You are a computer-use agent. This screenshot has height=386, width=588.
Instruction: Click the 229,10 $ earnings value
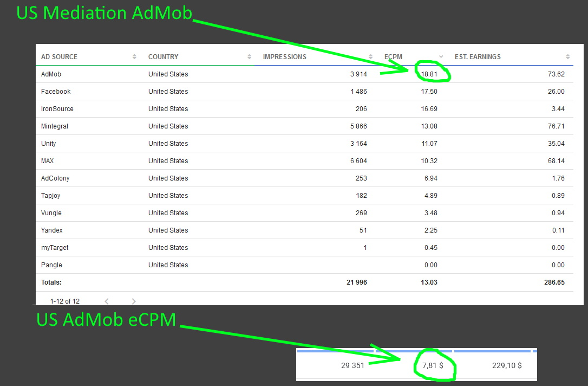click(x=507, y=365)
